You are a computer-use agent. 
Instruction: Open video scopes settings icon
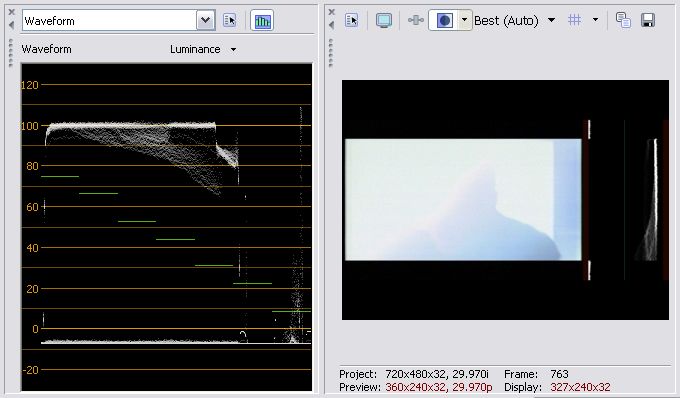229,20
